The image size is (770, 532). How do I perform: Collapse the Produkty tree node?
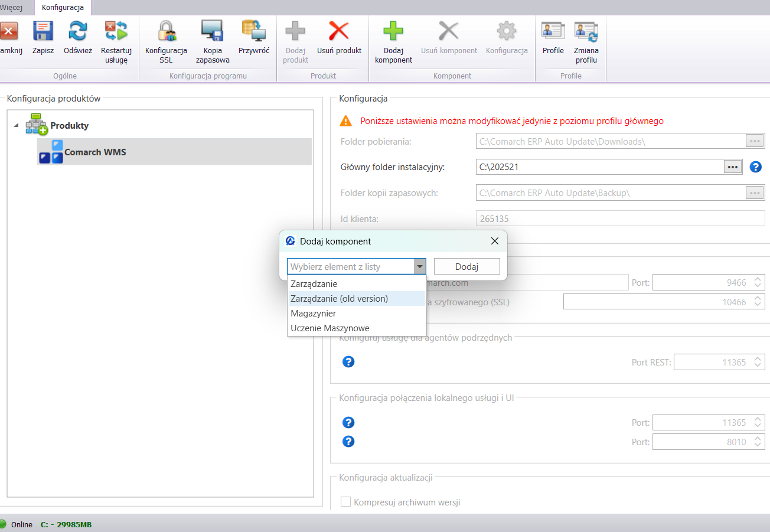point(16,125)
